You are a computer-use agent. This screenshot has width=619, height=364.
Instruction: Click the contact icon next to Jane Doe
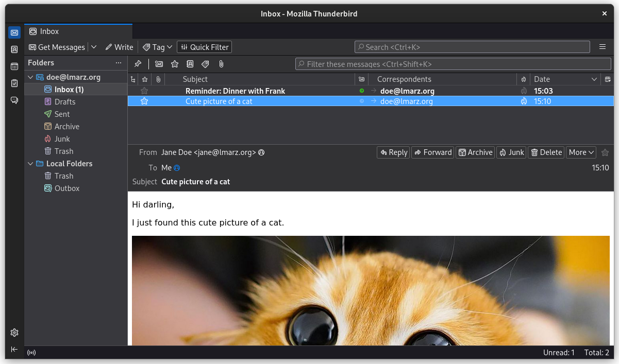click(x=261, y=152)
